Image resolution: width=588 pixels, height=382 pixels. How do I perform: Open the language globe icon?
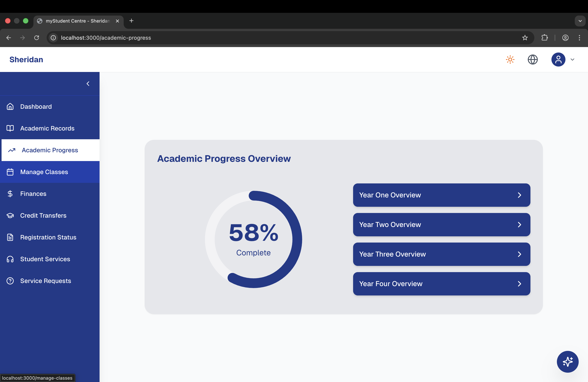point(533,60)
